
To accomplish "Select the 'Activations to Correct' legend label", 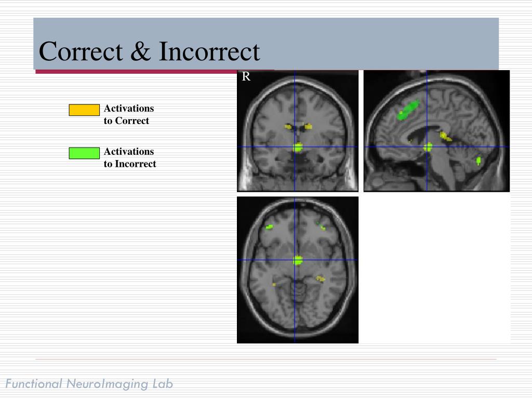I will pos(129,114).
